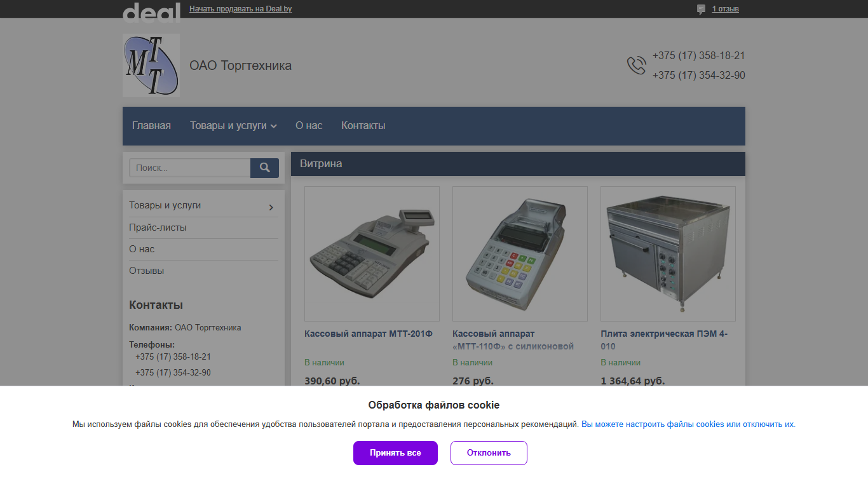Image resolution: width=868 pixels, height=488 pixels.
Task: Click the price 1 364,64 руб.
Action: pos(633,381)
